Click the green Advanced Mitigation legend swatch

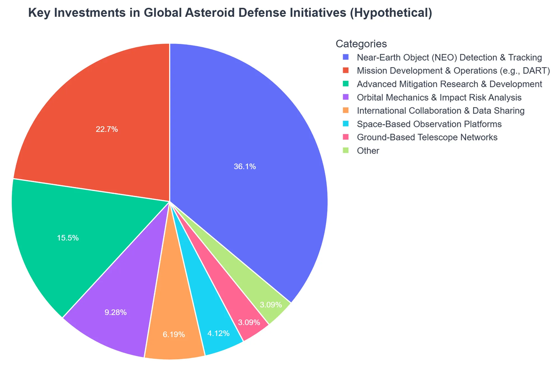[346, 84]
